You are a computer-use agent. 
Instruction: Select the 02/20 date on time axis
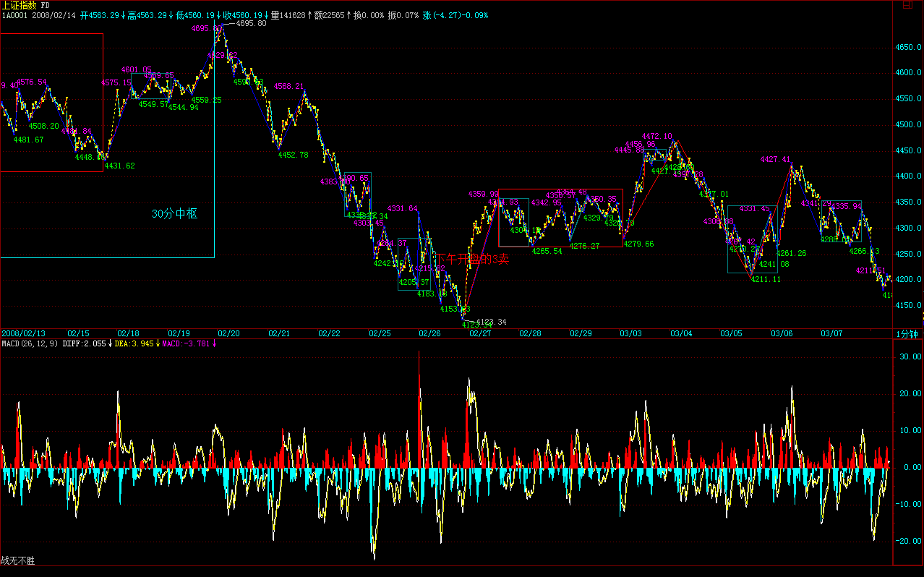pos(228,333)
